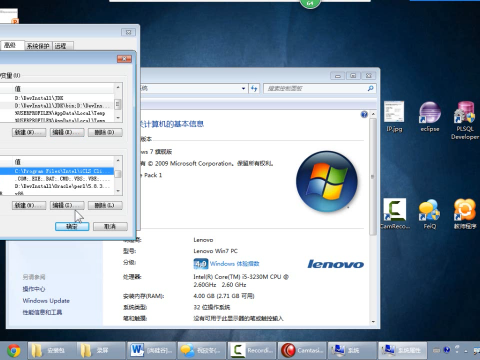Click the 4.9 experience index rating badge
Screen dimensions: 480x360
pos(201,264)
